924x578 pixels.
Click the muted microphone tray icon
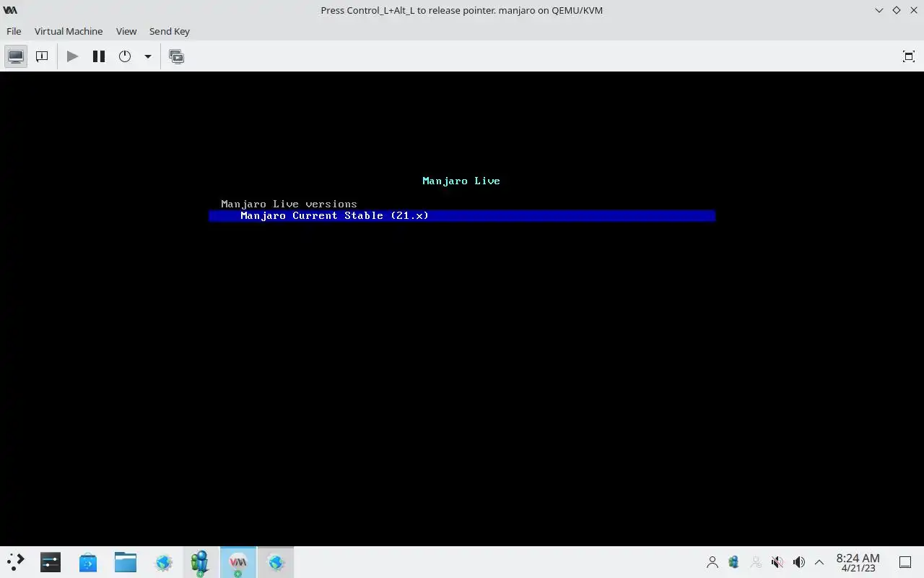click(x=777, y=561)
